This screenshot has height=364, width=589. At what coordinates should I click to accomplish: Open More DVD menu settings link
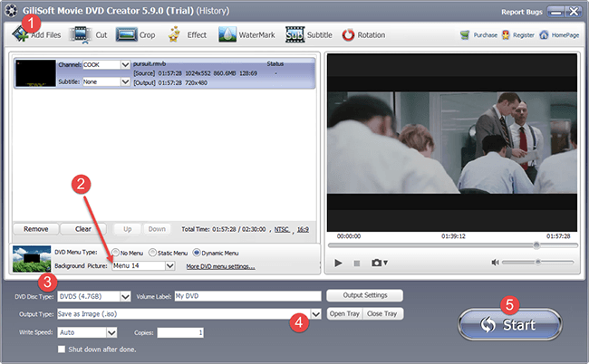click(x=220, y=266)
